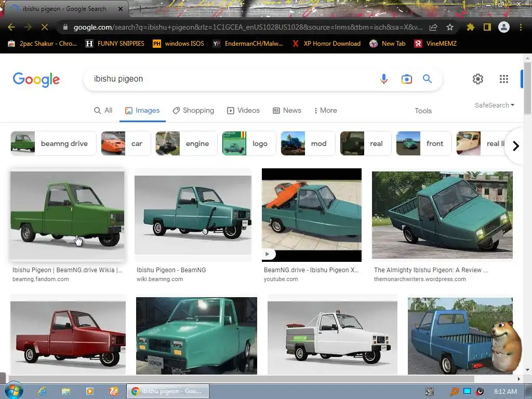Image resolution: width=532 pixels, height=399 pixels.
Task: Open the 2pac Shakur bookmark
Action: point(43,44)
